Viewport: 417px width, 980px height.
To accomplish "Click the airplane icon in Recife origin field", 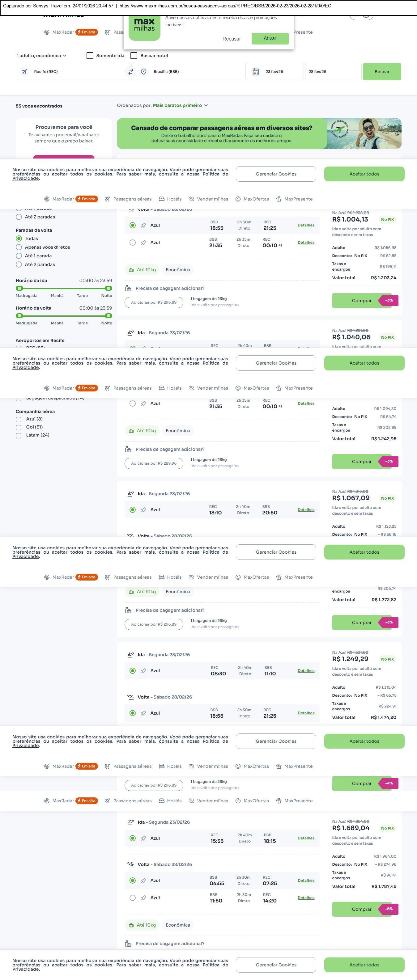I will point(24,71).
